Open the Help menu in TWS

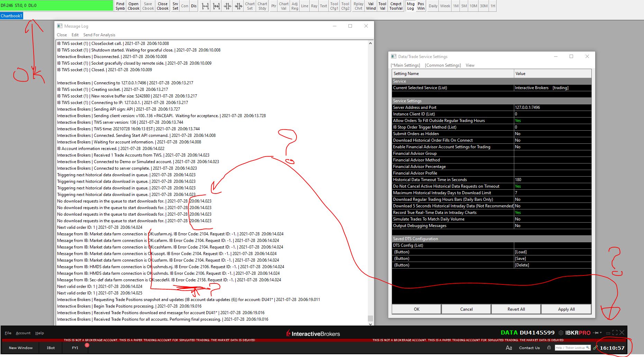click(x=39, y=333)
